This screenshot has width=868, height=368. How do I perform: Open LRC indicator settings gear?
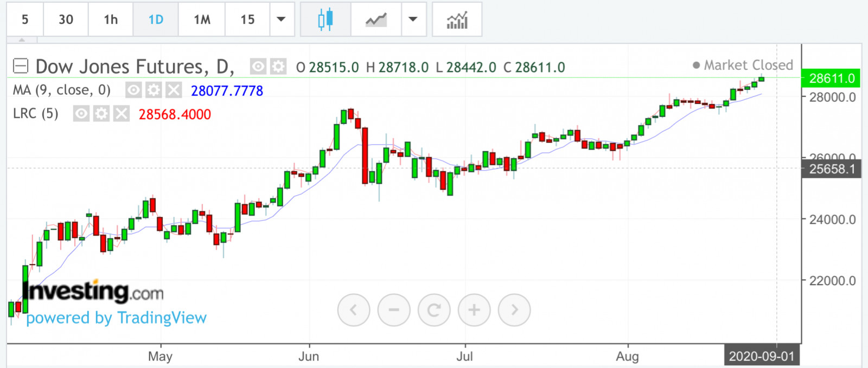(x=101, y=114)
